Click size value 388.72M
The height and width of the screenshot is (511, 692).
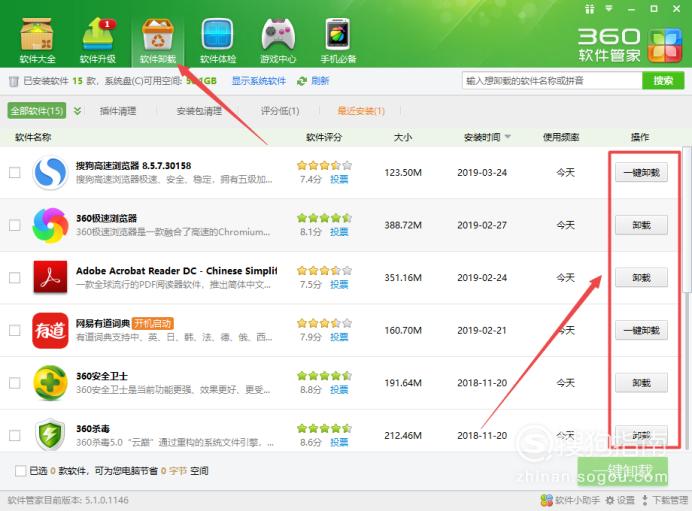[x=402, y=225]
